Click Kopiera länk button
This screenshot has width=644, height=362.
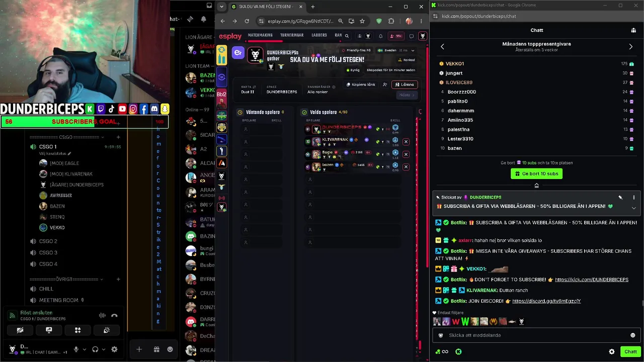click(361, 84)
